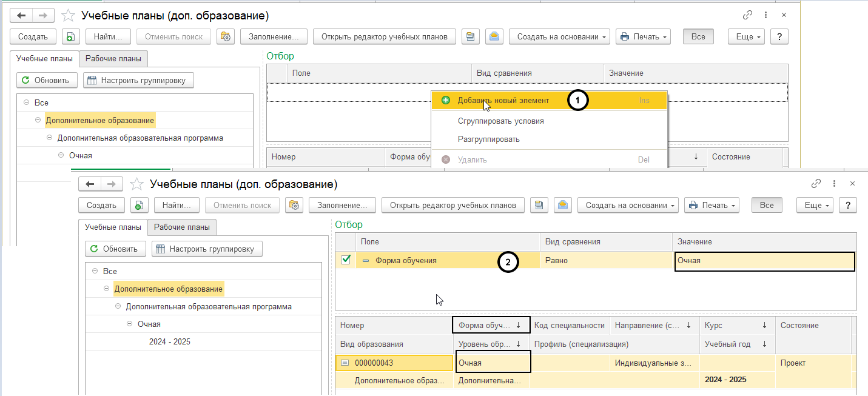Open list settings gear icon in the lower window
The width and height of the screenshot is (868, 396).
(x=295, y=205)
